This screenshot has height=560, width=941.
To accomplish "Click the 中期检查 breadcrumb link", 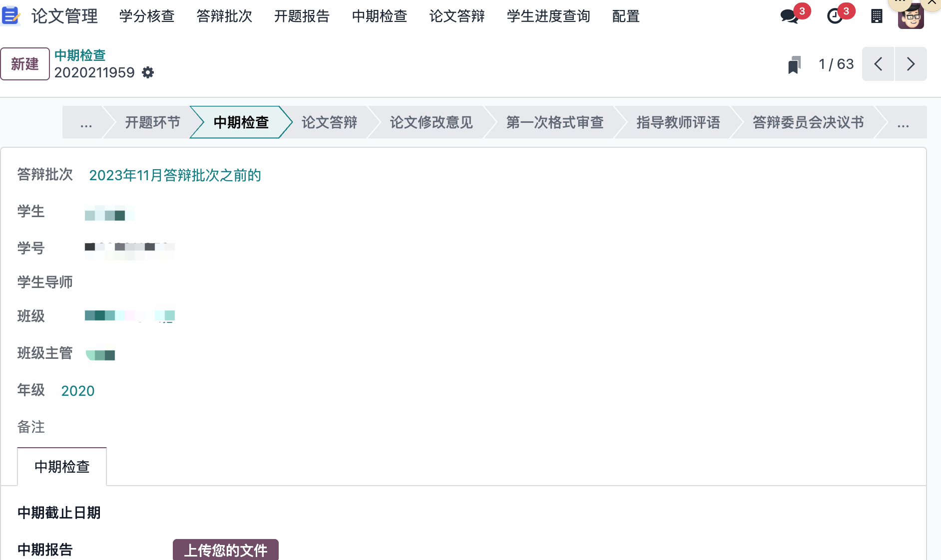I will point(80,55).
